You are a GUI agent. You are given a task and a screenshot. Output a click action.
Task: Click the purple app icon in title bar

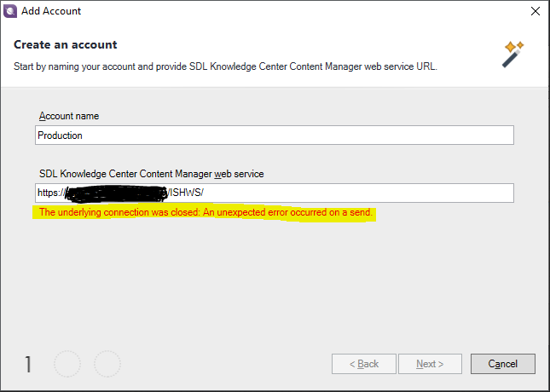coord(10,11)
